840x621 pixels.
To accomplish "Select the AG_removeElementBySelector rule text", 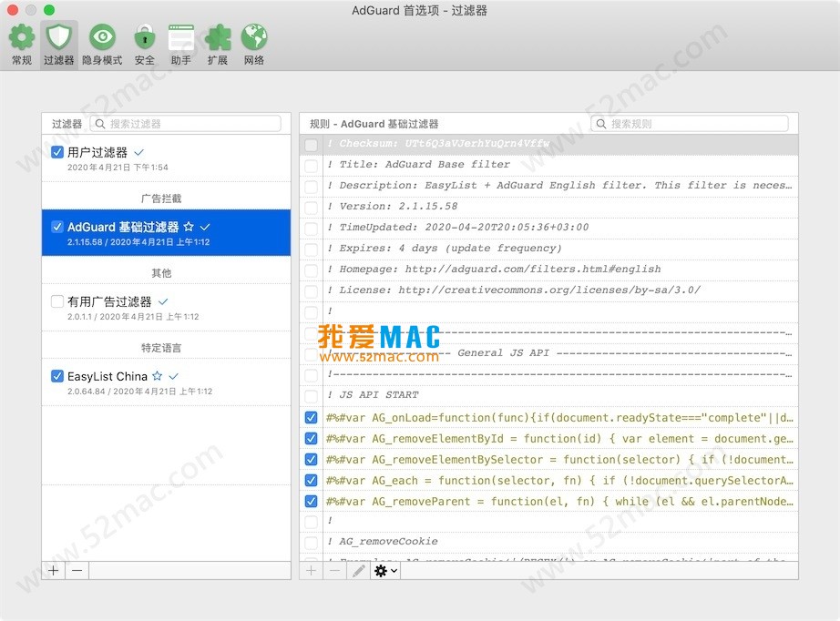I will point(559,460).
